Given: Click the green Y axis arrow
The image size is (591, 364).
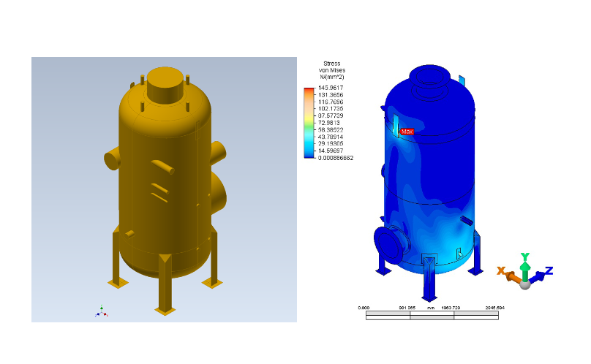Looking at the screenshot, I should [x=524, y=261].
